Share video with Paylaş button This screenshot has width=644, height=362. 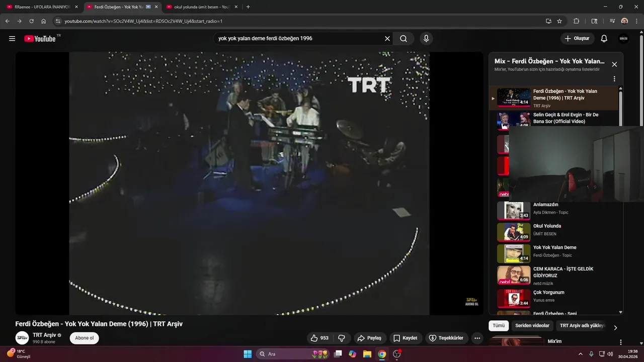coord(369,338)
